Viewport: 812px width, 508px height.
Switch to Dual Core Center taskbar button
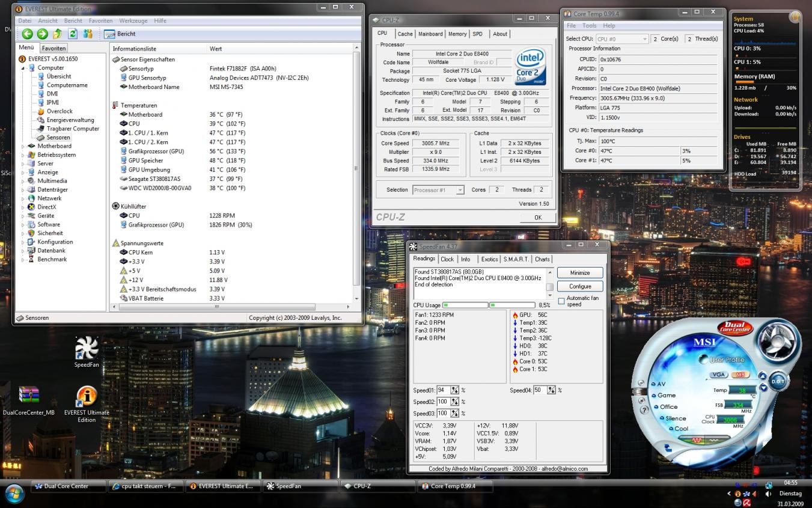69,486
